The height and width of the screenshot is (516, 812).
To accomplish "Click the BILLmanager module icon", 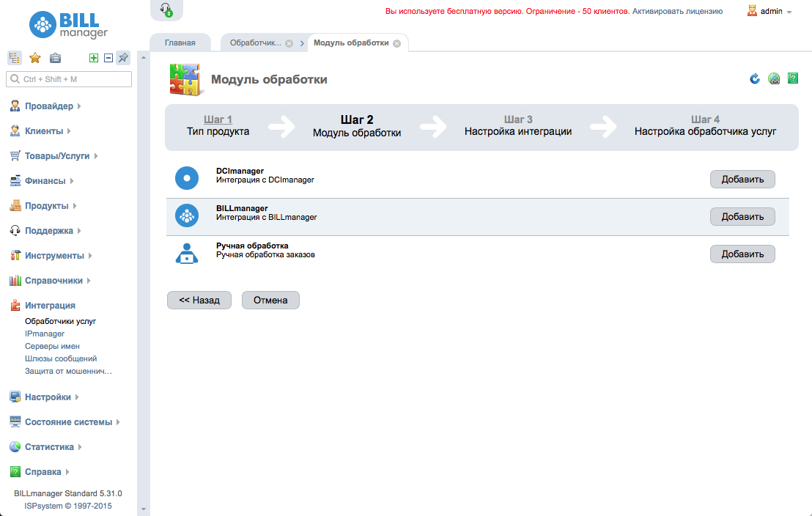I will [187, 215].
